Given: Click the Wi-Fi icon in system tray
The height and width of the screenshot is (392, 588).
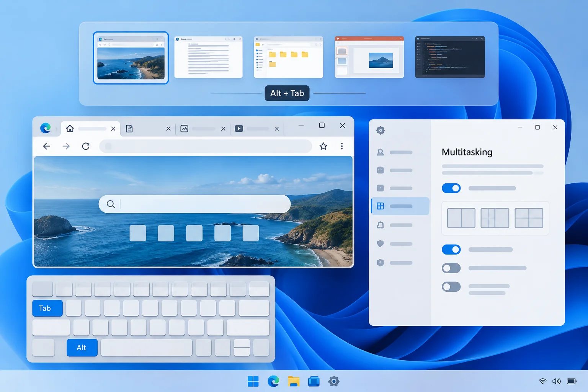Looking at the screenshot, I should tap(542, 381).
